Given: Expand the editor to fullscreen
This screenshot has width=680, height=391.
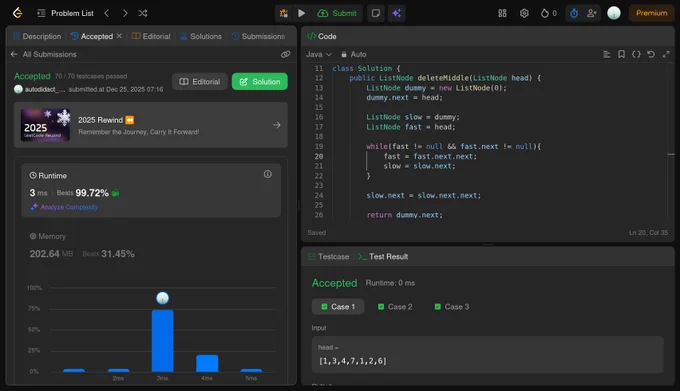Looking at the screenshot, I should (x=666, y=54).
